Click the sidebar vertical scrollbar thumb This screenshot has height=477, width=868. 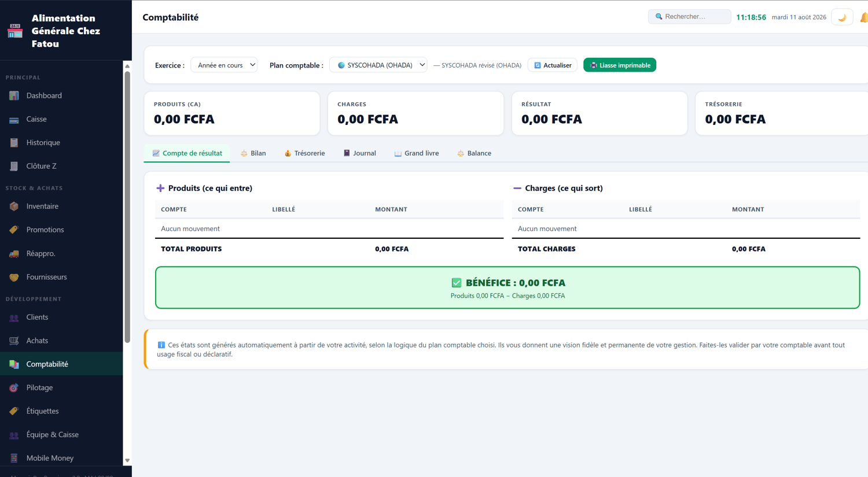point(127,206)
